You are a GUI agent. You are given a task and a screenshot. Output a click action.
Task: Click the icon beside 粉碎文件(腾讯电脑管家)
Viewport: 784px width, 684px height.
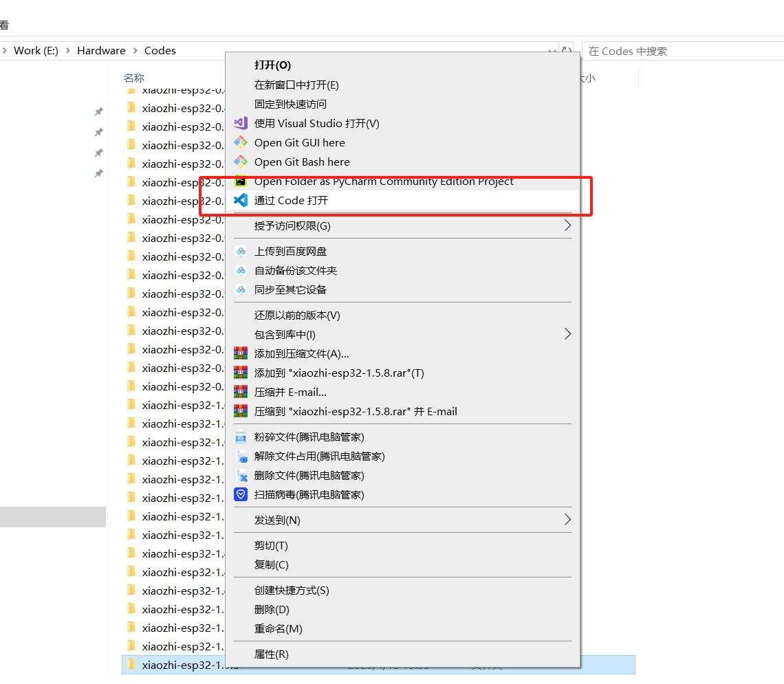(241, 437)
